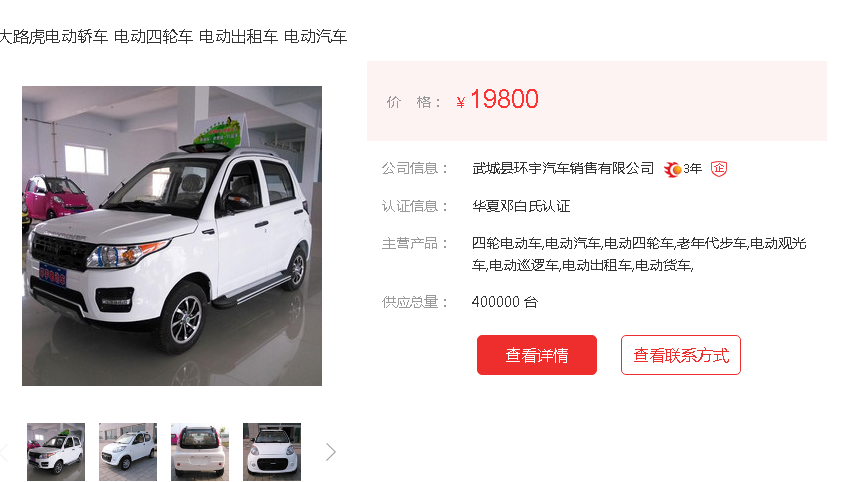Click the red 查看详情 button
Viewport: 841px width, 482px height.
click(536, 355)
